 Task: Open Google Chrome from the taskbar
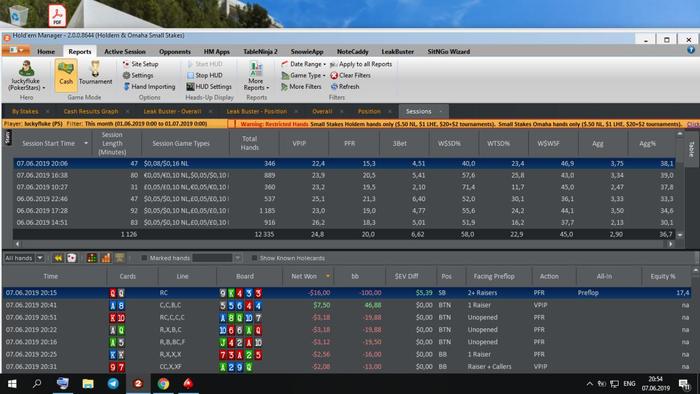[x=163, y=383]
